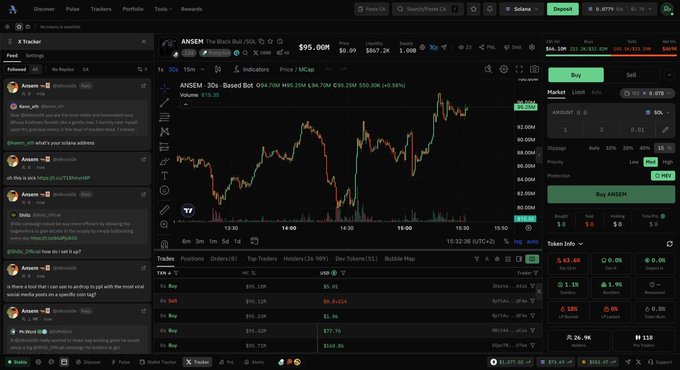This screenshot has height=370, width=680.
Task: Set priority to Low
Action: (x=634, y=162)
